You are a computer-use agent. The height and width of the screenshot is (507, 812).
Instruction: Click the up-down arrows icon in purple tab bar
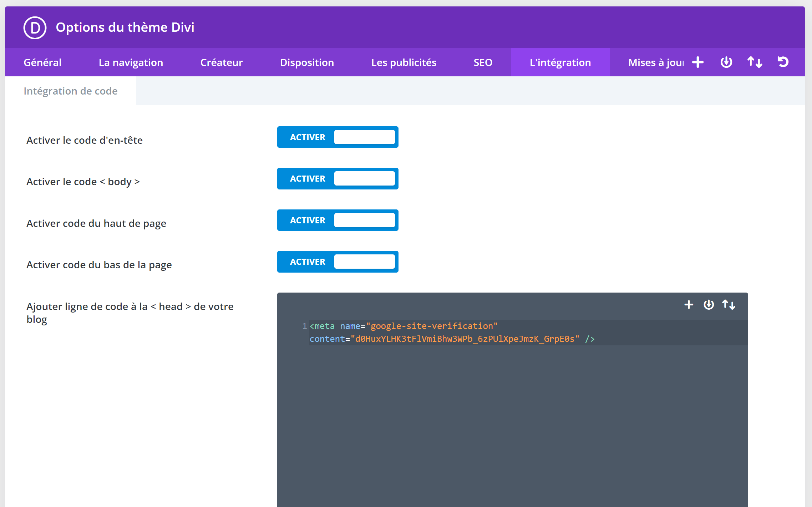(x=755, y=62)
